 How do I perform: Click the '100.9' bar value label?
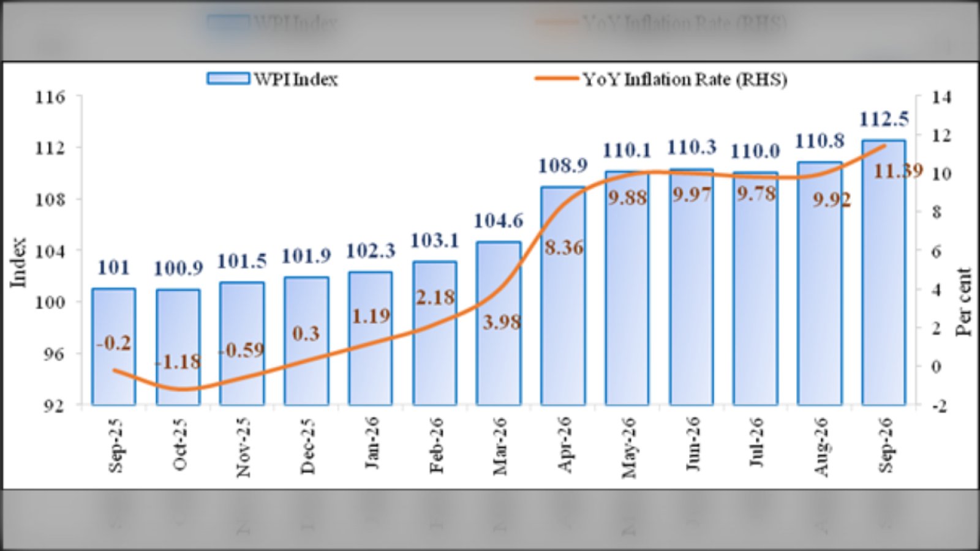[178, 268]
